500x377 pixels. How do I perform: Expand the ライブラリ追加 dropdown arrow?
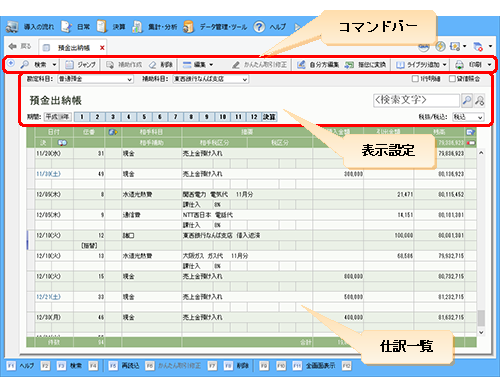pyautogui.click(x=444, y=65)
